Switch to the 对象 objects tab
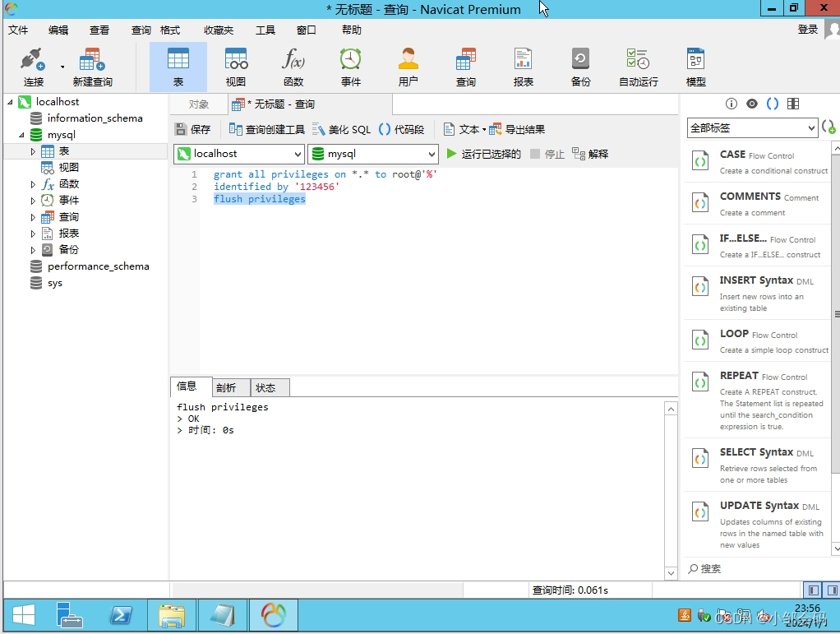Viewport: 840px width, 634px height. pyautogui.click(x=199, y=104)
